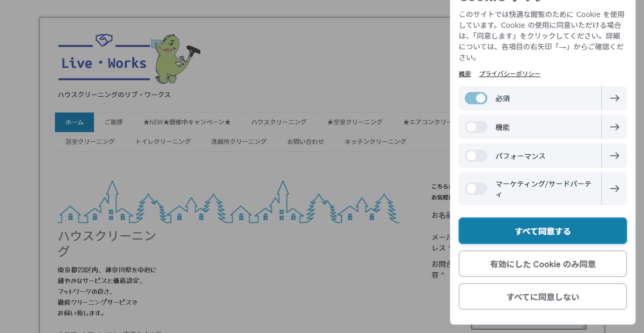Image resolution: width=644 pixels, height=333 pixels.
Task: Click the house skyline banner illustration
Action: point(228,203)
